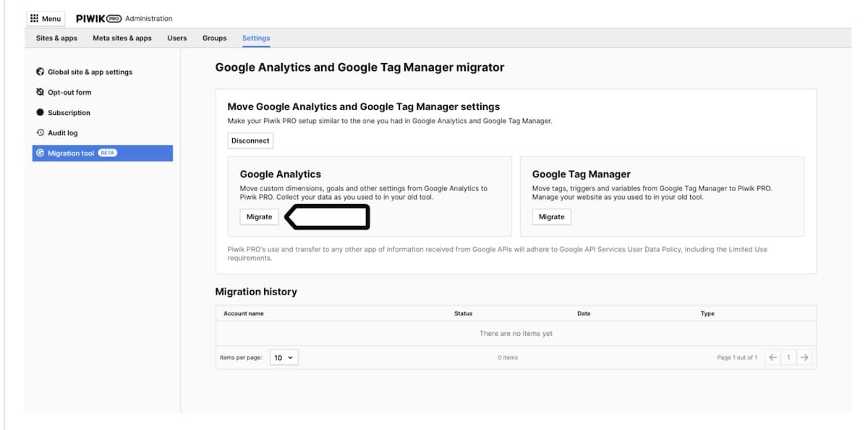This screenshot has height=430, width=868.
Task: Click the Menu grid icon
Action: click(34, 19)
